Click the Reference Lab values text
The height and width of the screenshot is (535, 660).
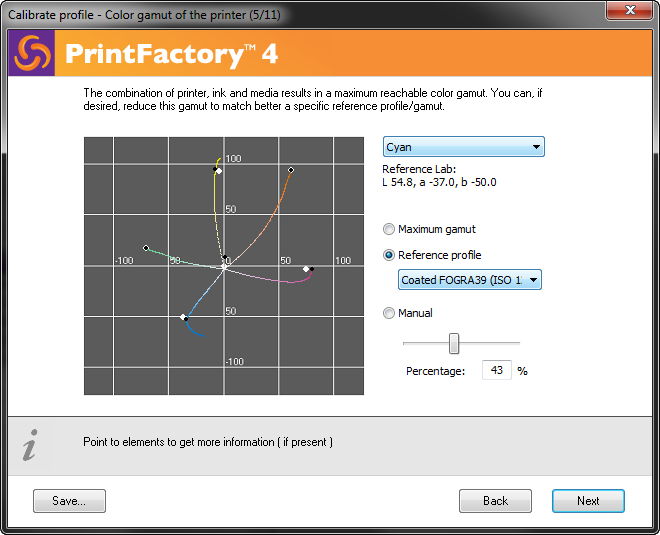click(x=439, y=183)
